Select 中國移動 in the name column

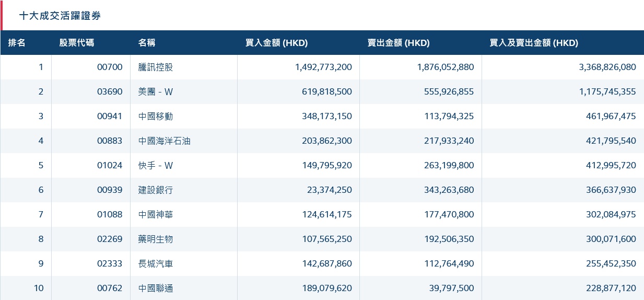pos(155,116)
